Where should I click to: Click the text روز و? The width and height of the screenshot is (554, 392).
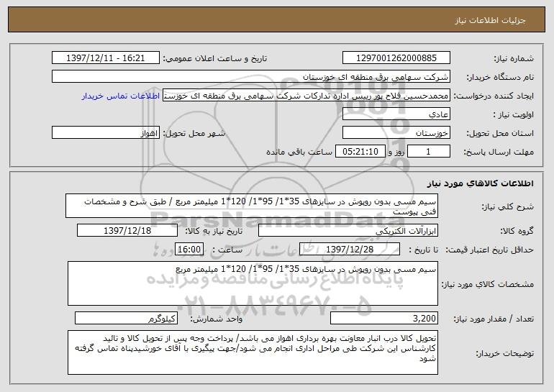(396, 152)
